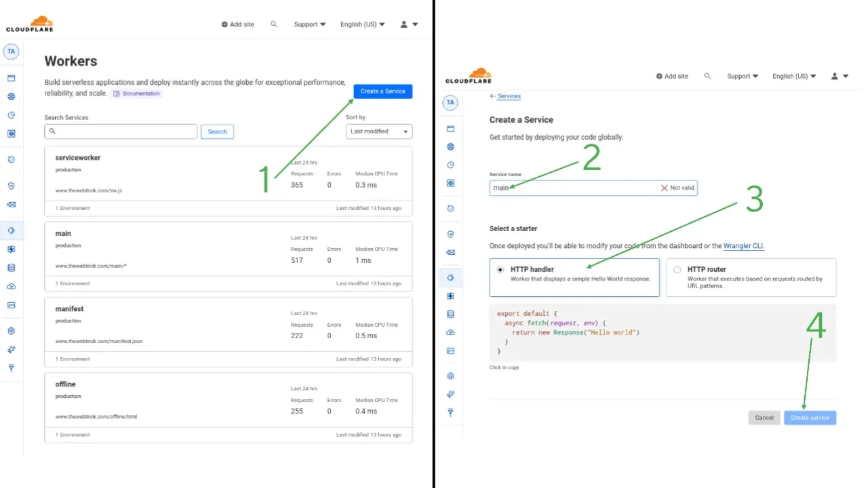Open the English (US) dropdown in left panel header
The height and width of the screenshot is (488, 868).
362,24
